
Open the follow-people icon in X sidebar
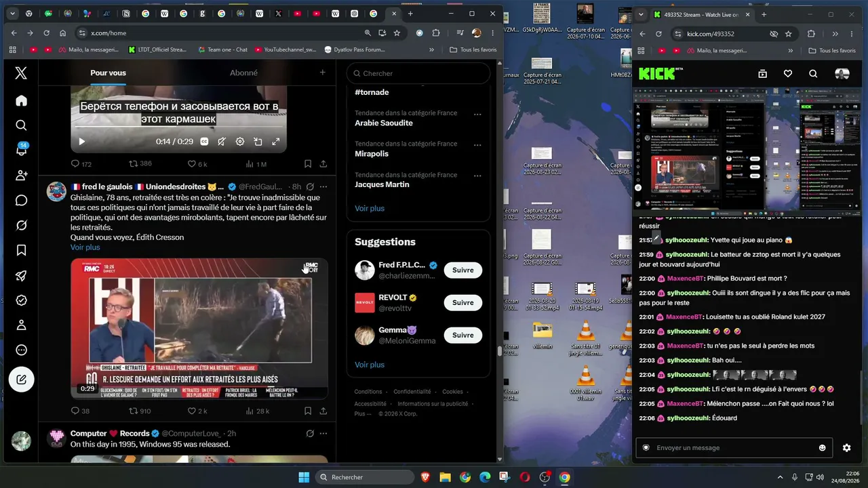click(x=21, y=175)
